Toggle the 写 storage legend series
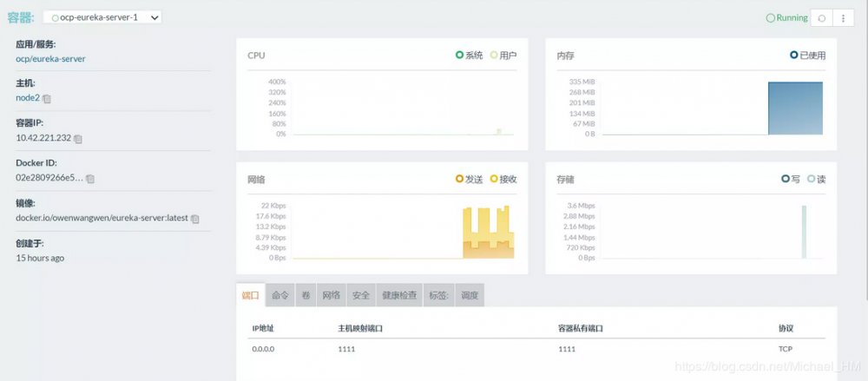Viewport: 868px width, 381px height. (x=791, y=179)
